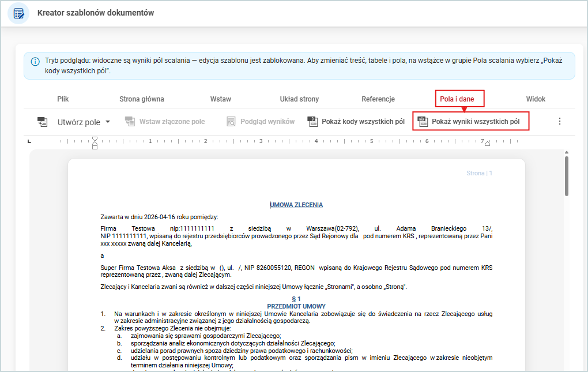Click the Utwórz pole field icon
Image resolution: width=588 pixels, height=372 pixels.
pyautogui.click(x=43, y=122)
